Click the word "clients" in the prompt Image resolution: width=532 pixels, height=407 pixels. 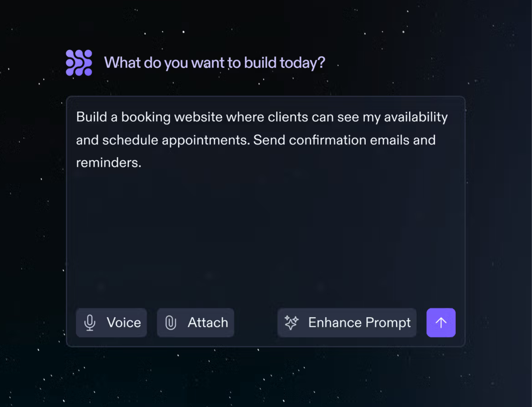(288, 117)
